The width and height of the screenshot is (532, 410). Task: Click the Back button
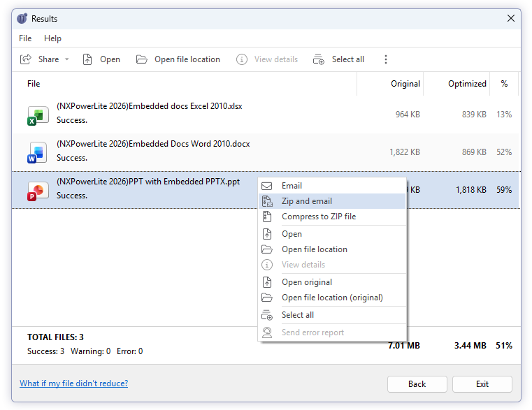[x=417, y=383]
